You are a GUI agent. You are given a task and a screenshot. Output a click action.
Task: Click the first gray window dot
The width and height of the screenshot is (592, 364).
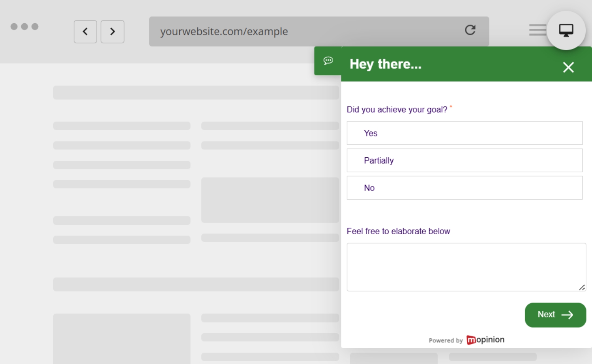pos(14,26)
